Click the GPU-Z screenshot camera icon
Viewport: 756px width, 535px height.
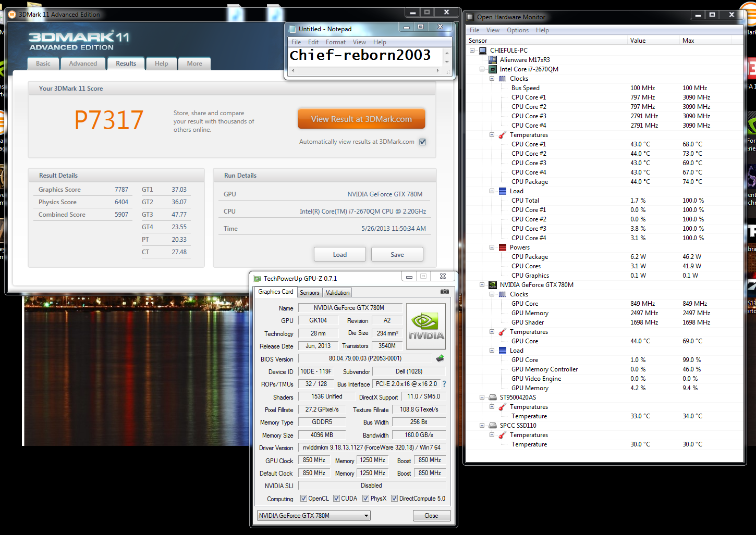pyautogui.click(x=444, y=292)
